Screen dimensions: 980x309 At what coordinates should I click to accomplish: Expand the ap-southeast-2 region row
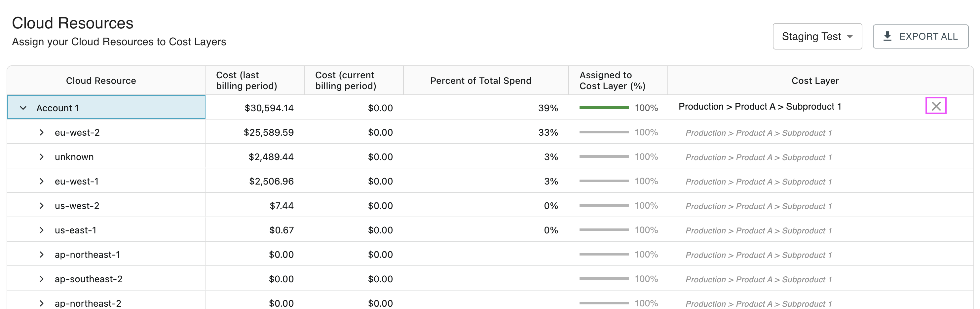42,279
